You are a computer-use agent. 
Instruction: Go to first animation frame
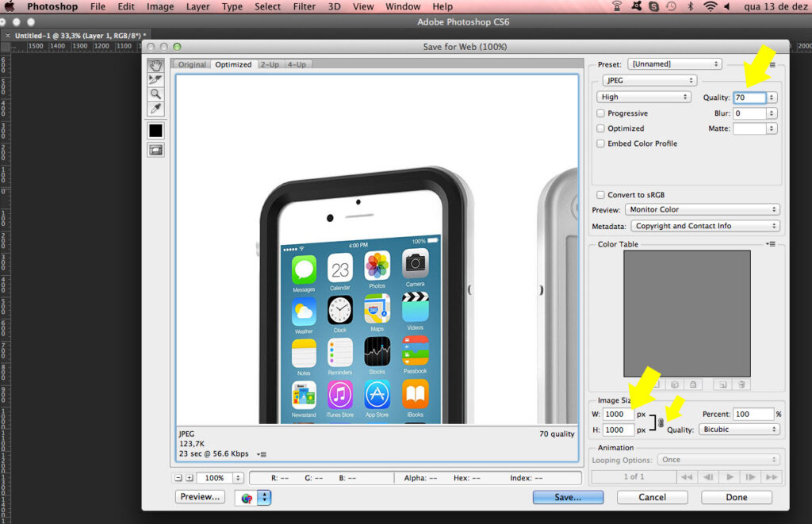point(687,477)
